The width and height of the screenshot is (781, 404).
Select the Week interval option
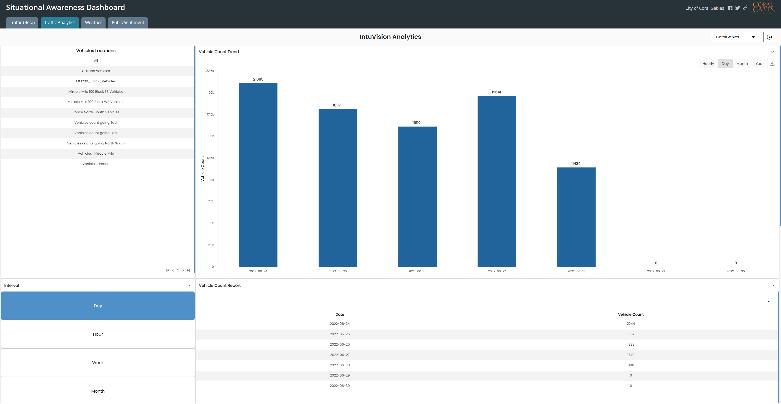pyautogui.click(x=98, y=363)
